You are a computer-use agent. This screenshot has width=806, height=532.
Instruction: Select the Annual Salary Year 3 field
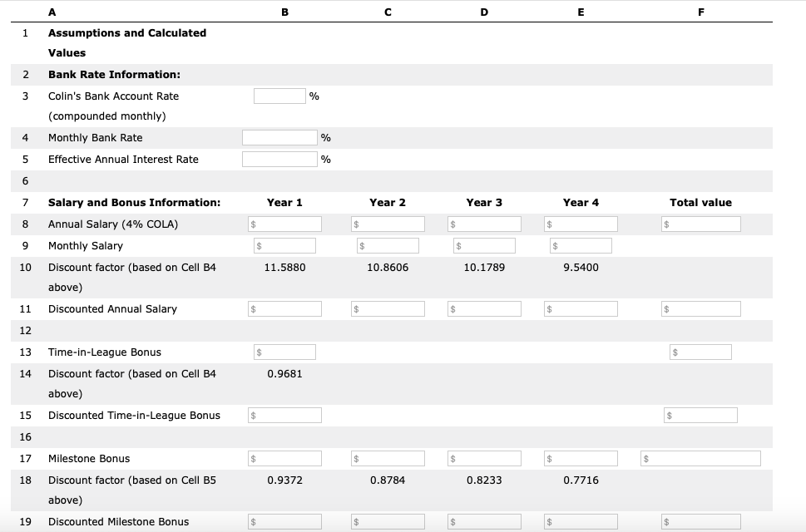(x=484, y=224)
